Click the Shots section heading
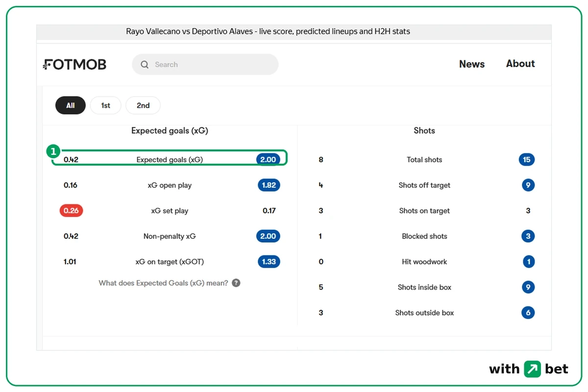The width and height of the screenshot is (588, 392). tap(424, 131)
